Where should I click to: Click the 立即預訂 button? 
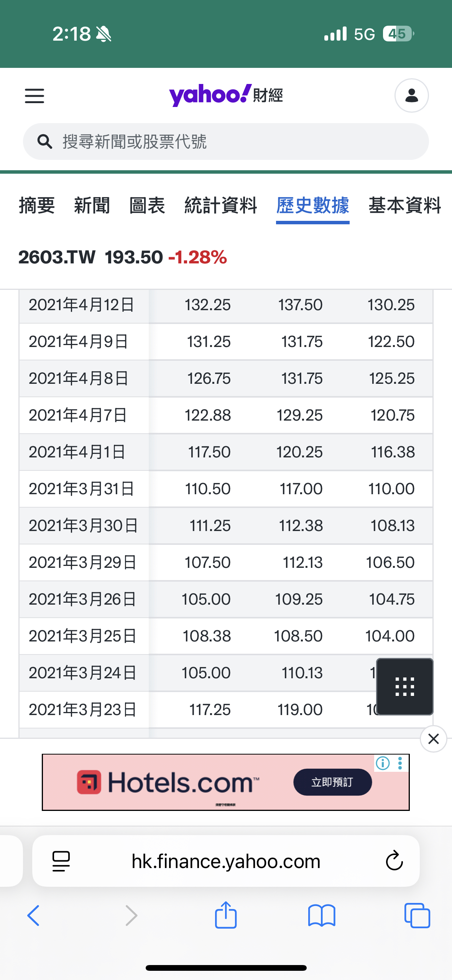coord(332,782)
